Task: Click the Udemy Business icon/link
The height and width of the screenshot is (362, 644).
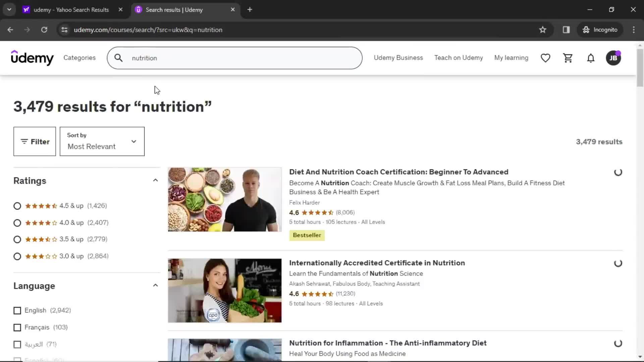Action: click(x=397, y=58)
